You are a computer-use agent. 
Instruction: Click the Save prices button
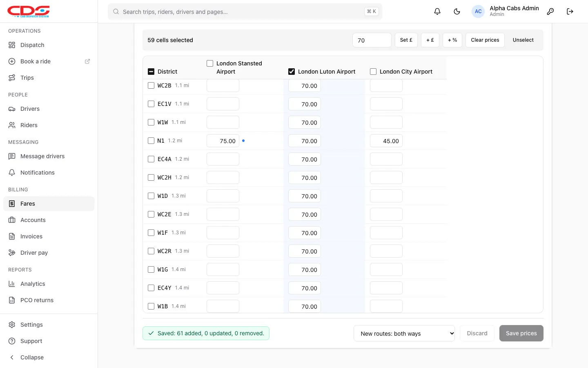(x=521, y=333)
